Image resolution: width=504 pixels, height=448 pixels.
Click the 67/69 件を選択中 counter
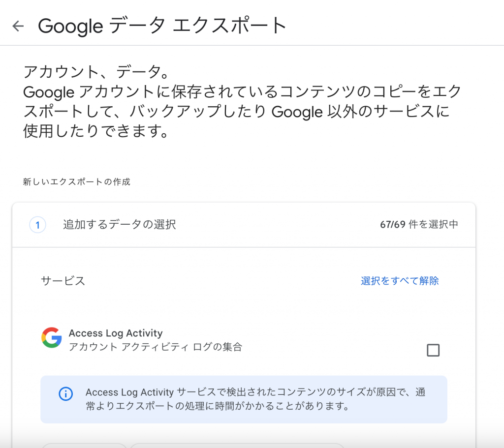point(419,224)
